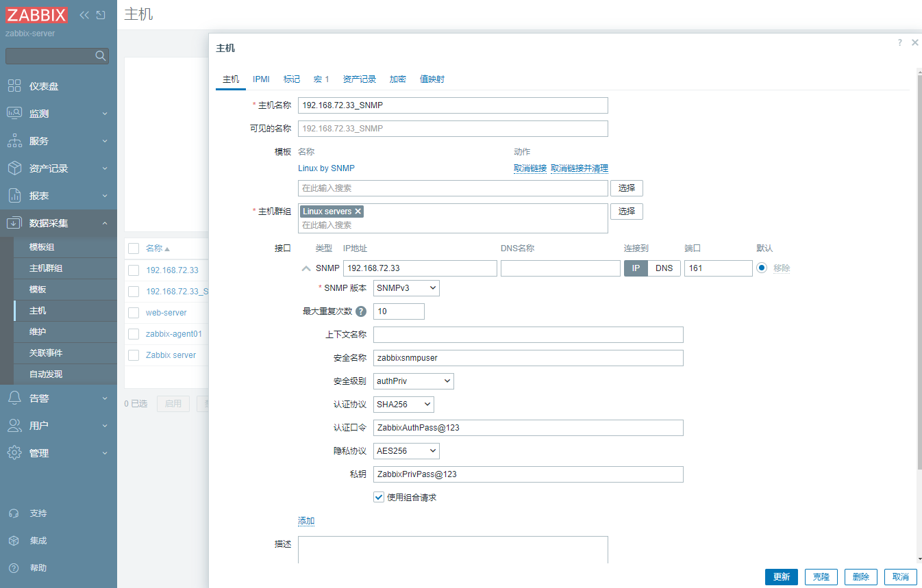This screenshot has height=588, width=922.
Task: Click the 告警 alerts bell icon
Action: [x=14, y=398]
